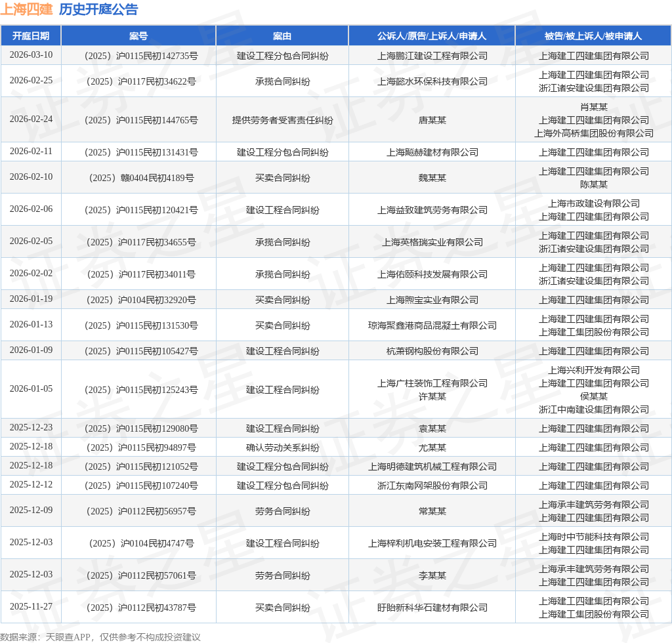
Task: Click the 数据来源 天眼查APP footer note
Action: (100, 637)
